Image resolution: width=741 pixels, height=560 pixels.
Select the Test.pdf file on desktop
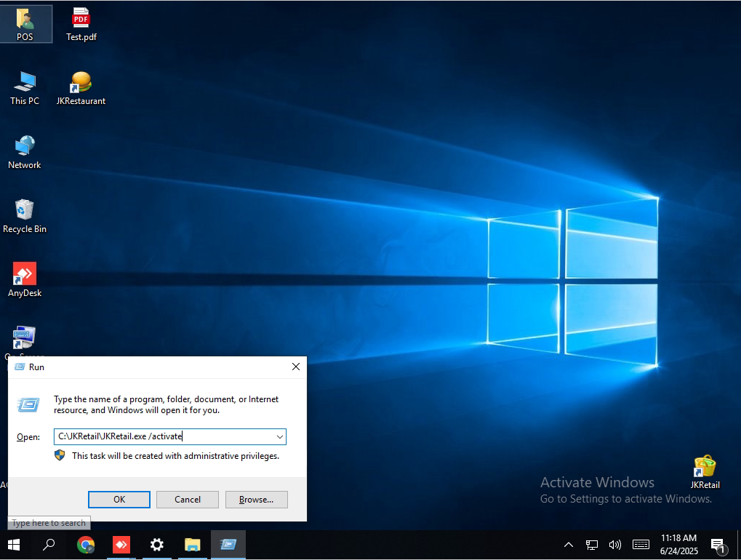(x=81, y=24)
